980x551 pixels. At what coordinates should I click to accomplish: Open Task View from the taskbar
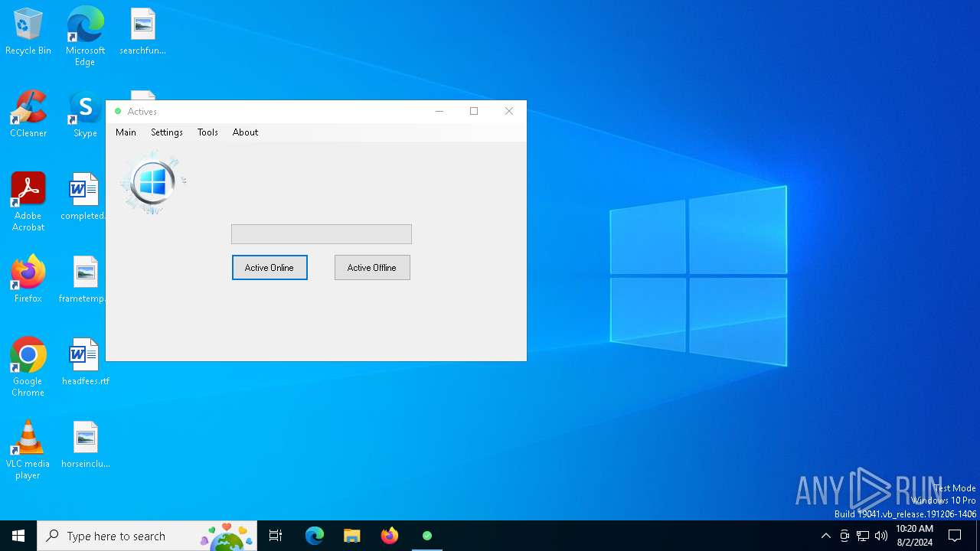tap(276, 536)
